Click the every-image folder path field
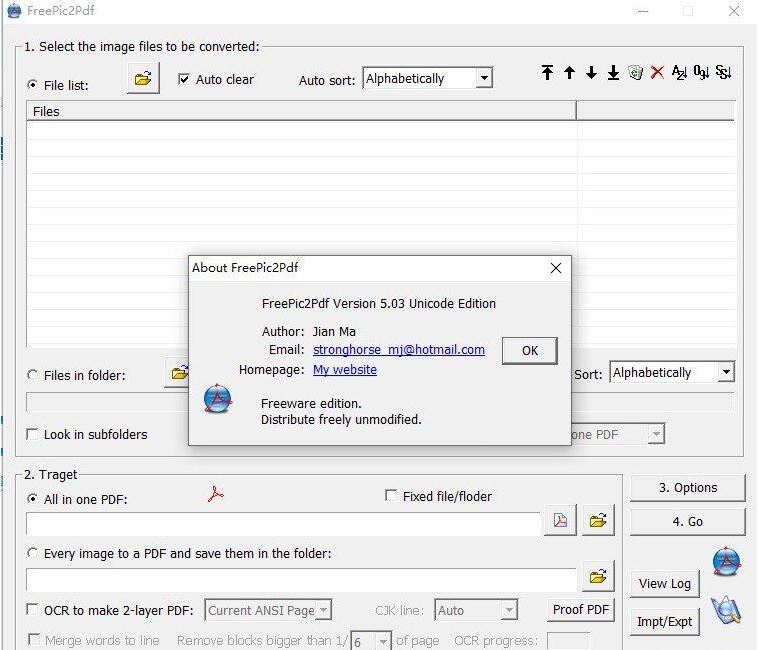This screenshot has width=758, height=650. [302, 580]
